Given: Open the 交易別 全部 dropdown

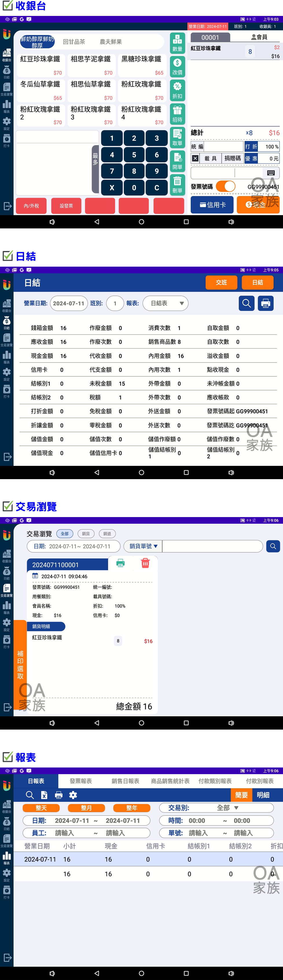Looking at the screenshot, I should click(x=216, y=808).
